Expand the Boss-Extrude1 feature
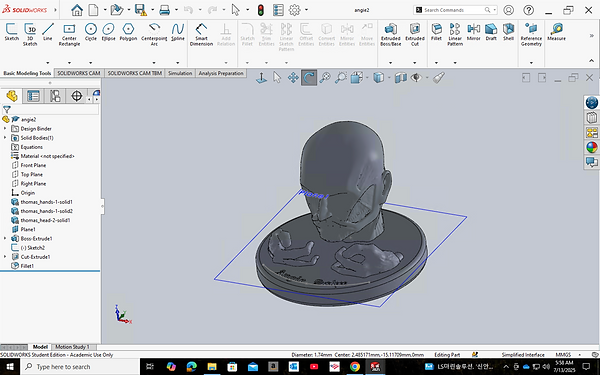Screen dimensions: 600x375 pos(5,238)
